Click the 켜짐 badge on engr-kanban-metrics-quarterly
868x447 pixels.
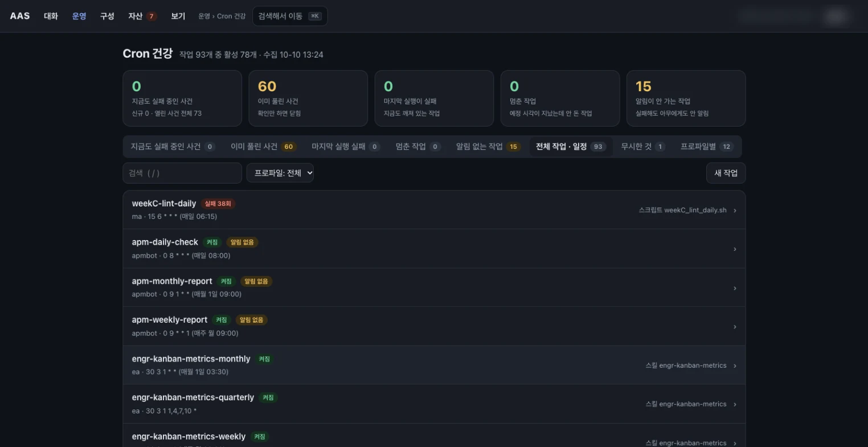coord(268,397)
